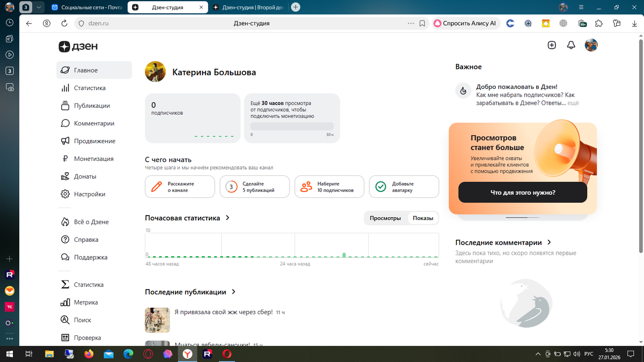This screenshot has width=644, height=362.
Task: Open the Комментарии section
Action: pyautogui.click(x=94, y=123)
